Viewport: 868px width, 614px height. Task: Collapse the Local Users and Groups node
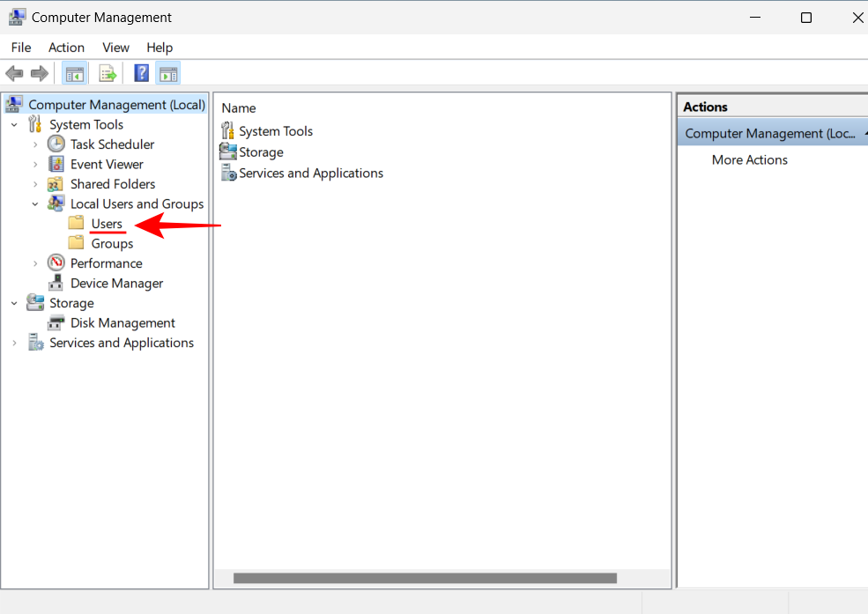tap(35, 203)
